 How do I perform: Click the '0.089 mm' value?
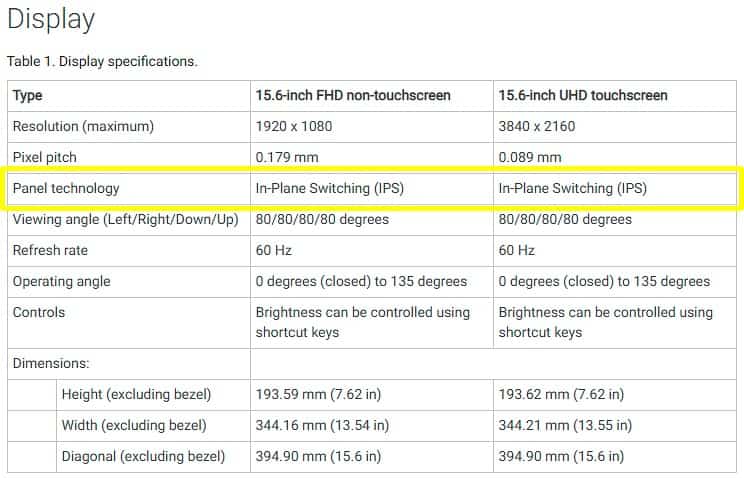(x=530, y=157)
